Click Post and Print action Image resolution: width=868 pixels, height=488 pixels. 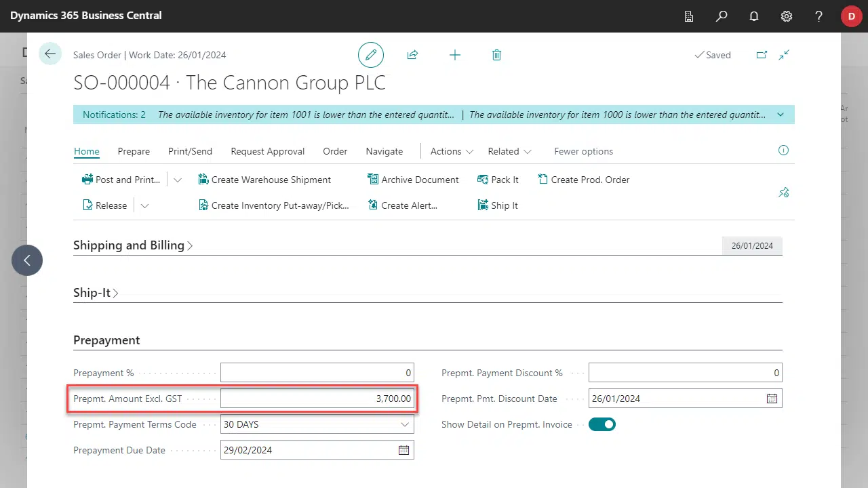point(121,180)
